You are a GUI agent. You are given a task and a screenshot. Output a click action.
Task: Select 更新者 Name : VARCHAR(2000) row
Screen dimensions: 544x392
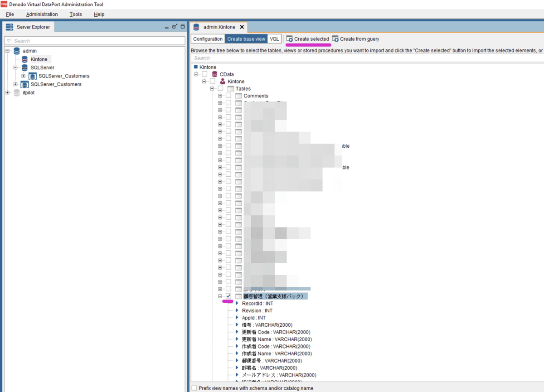(x=277, y=339)
